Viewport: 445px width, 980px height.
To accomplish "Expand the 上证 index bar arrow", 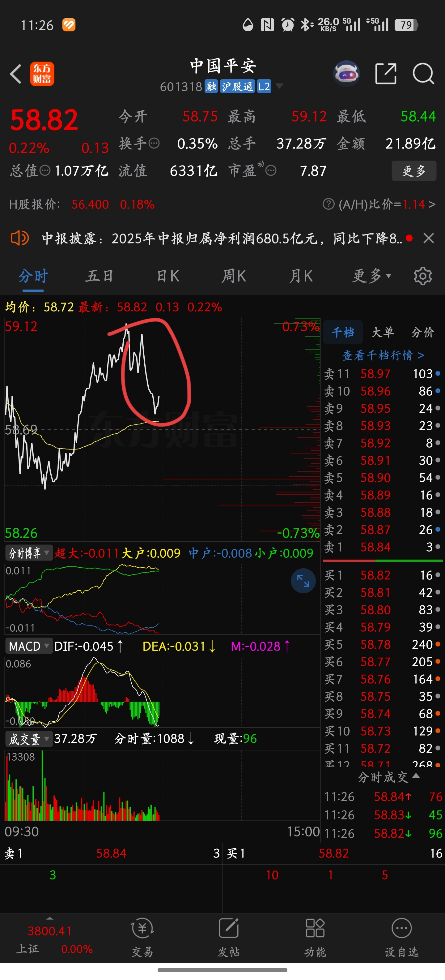I will (x=49, y=918).
